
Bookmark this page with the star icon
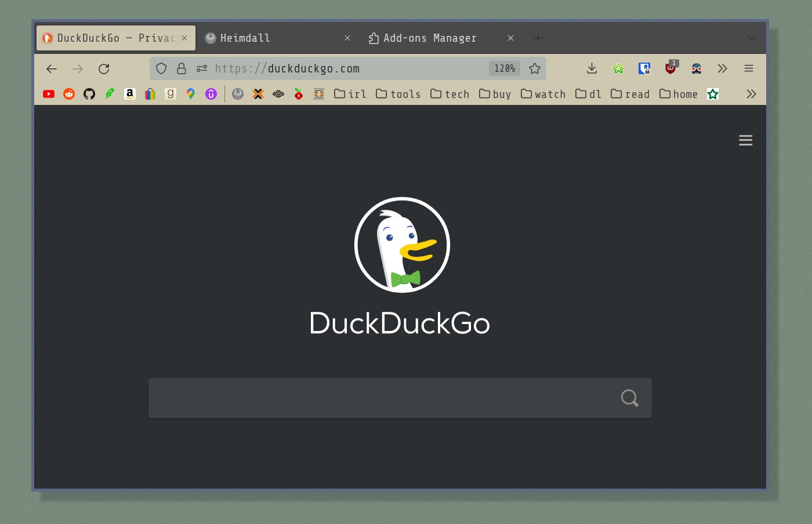(535, 68)
